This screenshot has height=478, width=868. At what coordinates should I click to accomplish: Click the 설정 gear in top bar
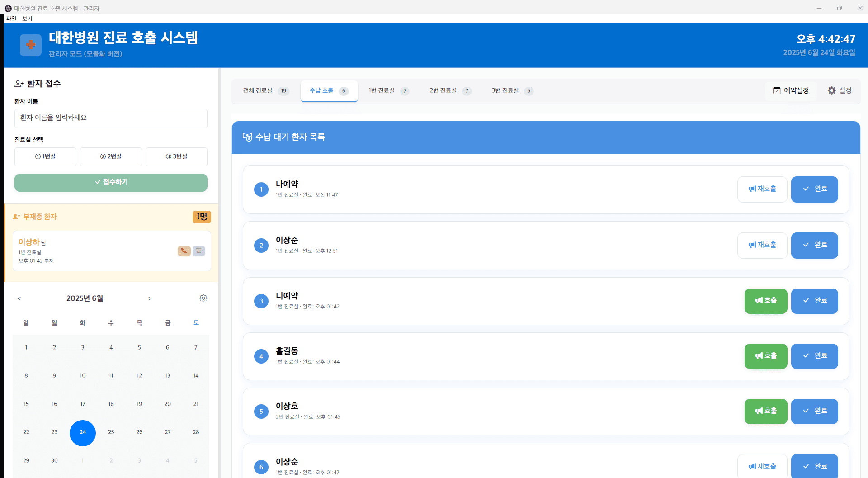click(x=840, y=90)
